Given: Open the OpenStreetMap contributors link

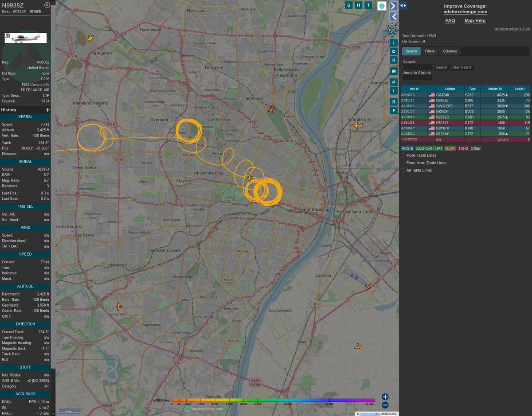Looking at the screenshot, I should point(370,414).
